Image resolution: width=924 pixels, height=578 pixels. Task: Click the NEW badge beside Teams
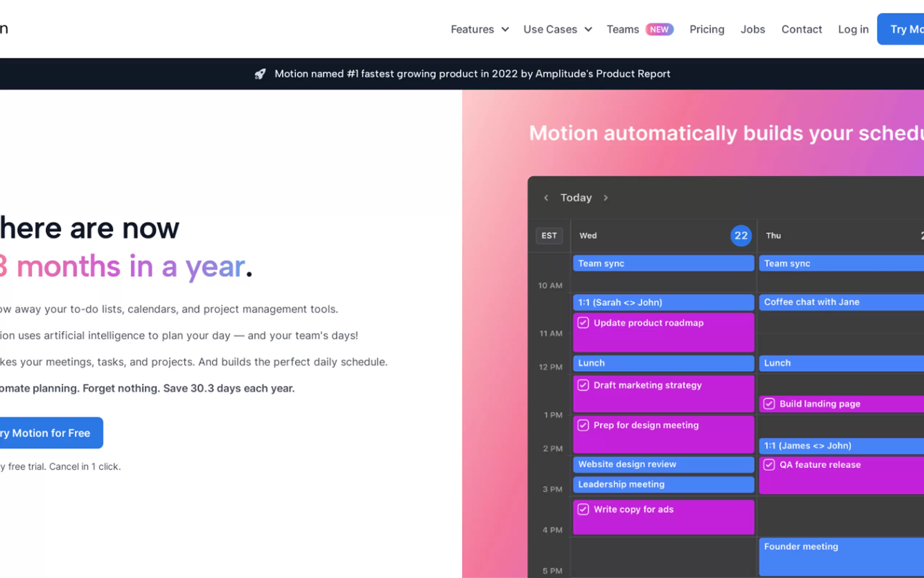(659, 29)
